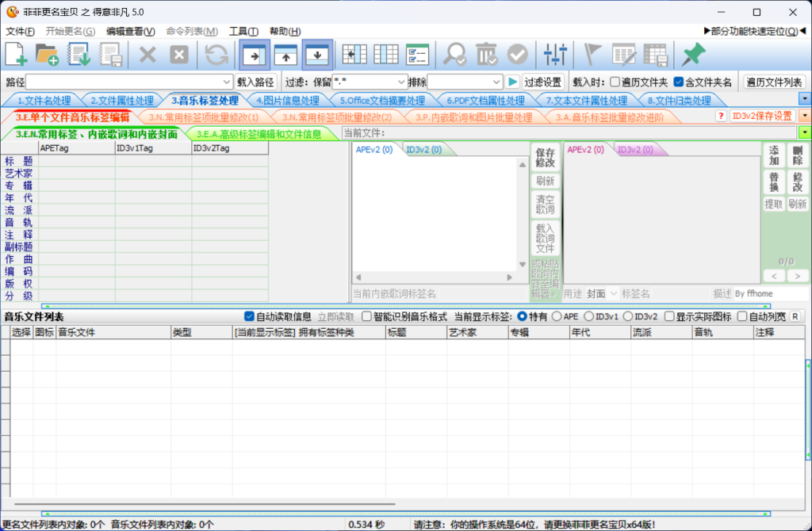Uncheck the 自动读取信息 checkbox
The image size is (812, 531).
pos(250,316)
